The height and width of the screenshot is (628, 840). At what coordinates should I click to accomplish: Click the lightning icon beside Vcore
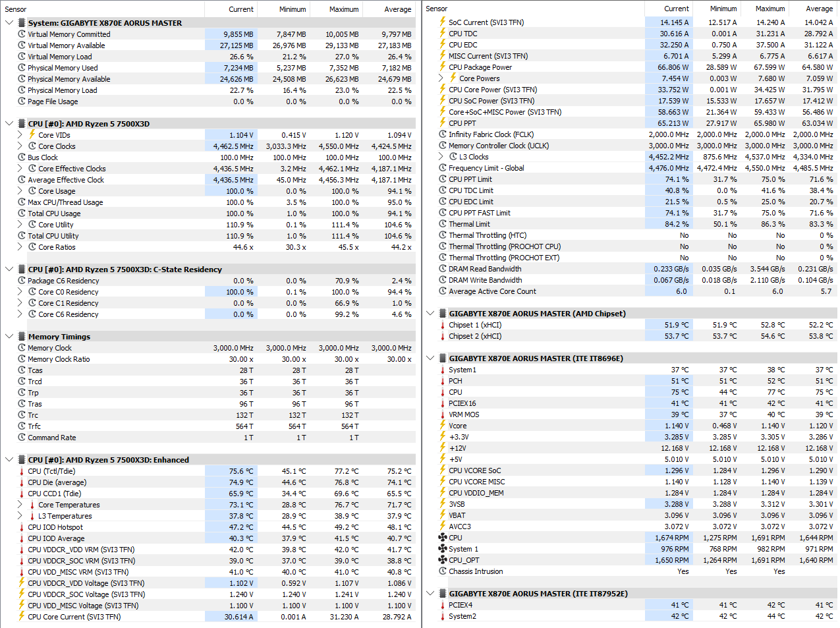pos(443,426)
